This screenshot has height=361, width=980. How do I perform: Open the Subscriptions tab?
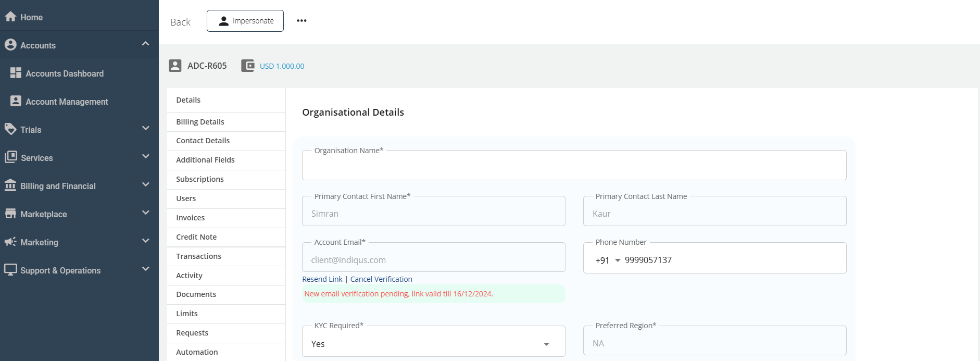click(226, 179)
